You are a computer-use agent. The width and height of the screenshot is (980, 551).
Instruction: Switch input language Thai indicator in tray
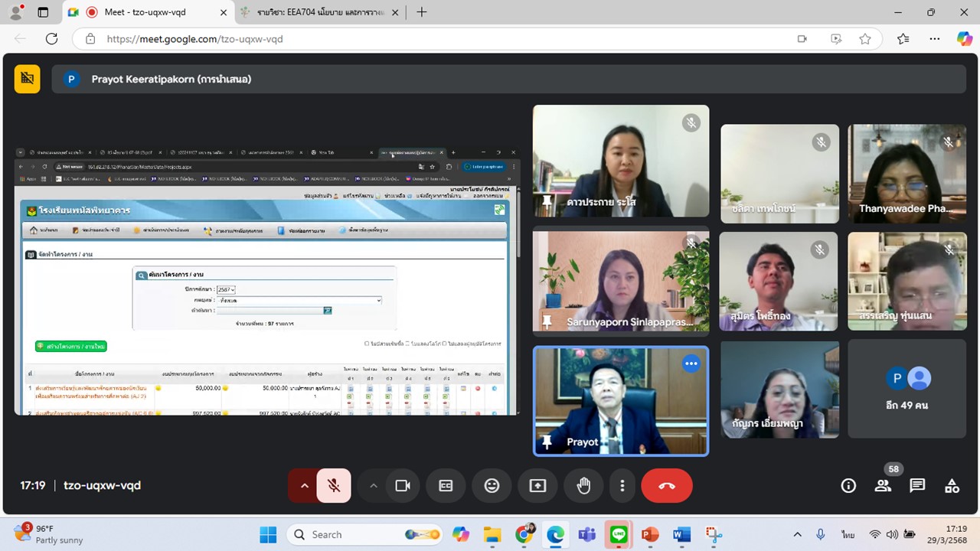(x=848, y=534)
